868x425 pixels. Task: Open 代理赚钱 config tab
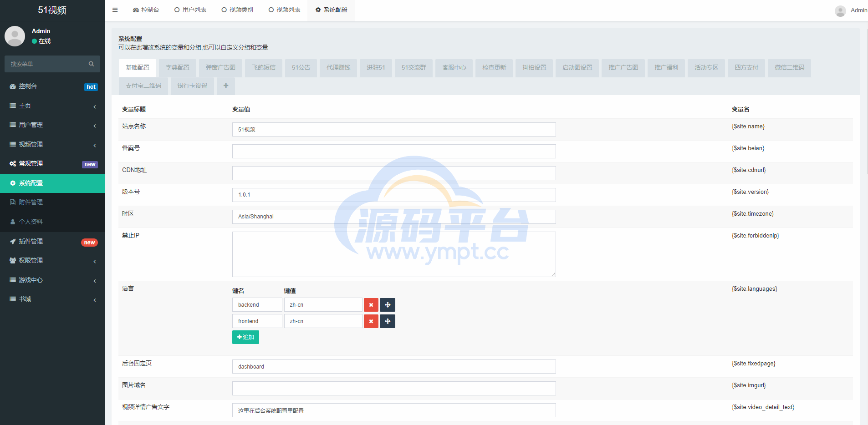338,68
